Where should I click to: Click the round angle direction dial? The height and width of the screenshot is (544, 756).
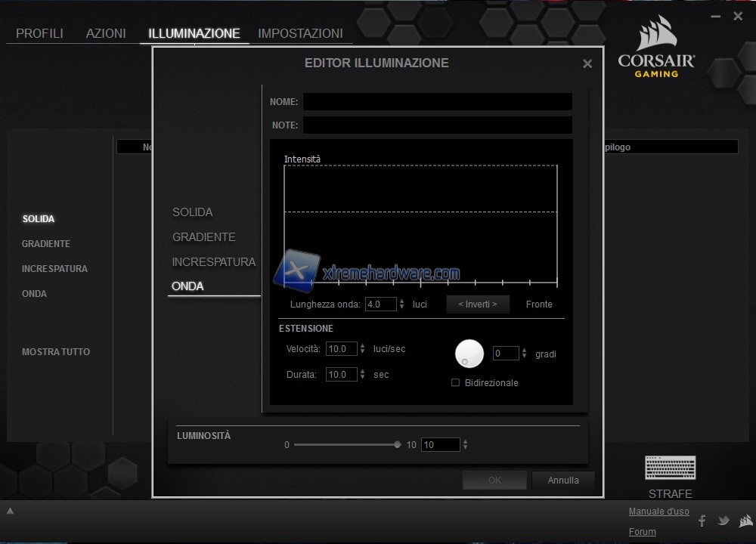click(x=469, y=354)
